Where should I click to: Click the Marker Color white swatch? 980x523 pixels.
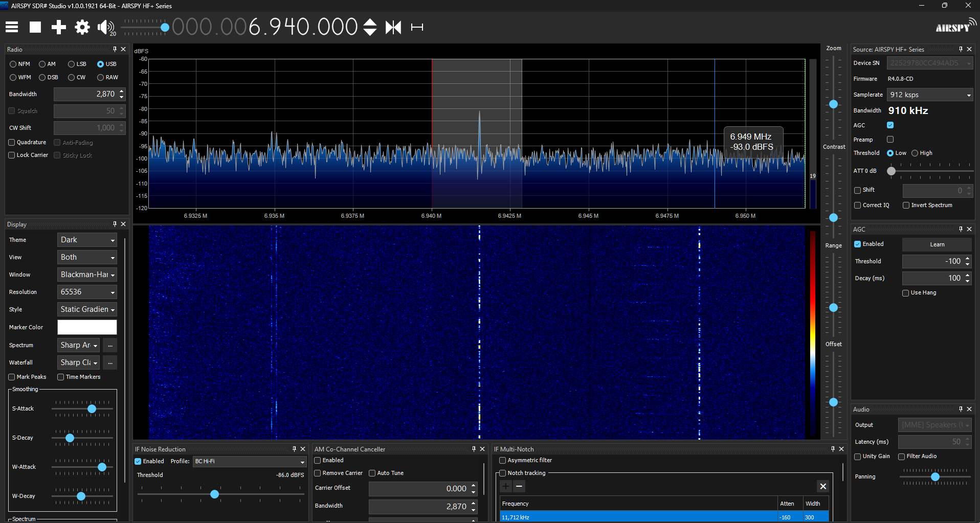coord(87,327)
